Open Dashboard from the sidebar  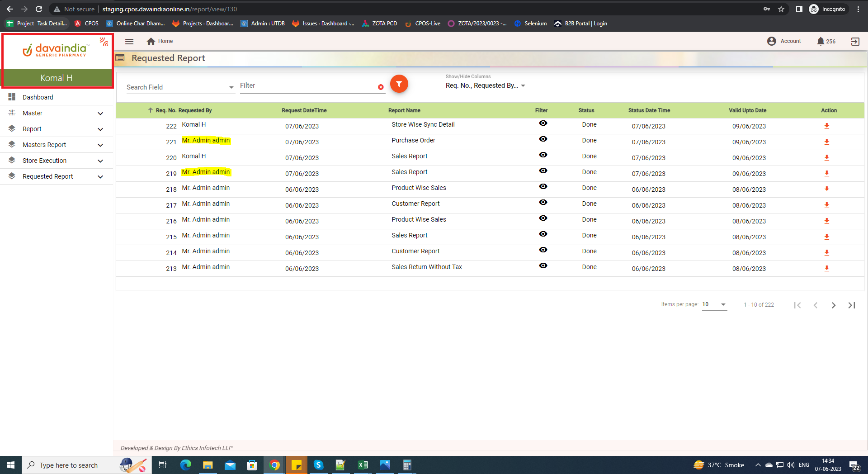(38, 97)
